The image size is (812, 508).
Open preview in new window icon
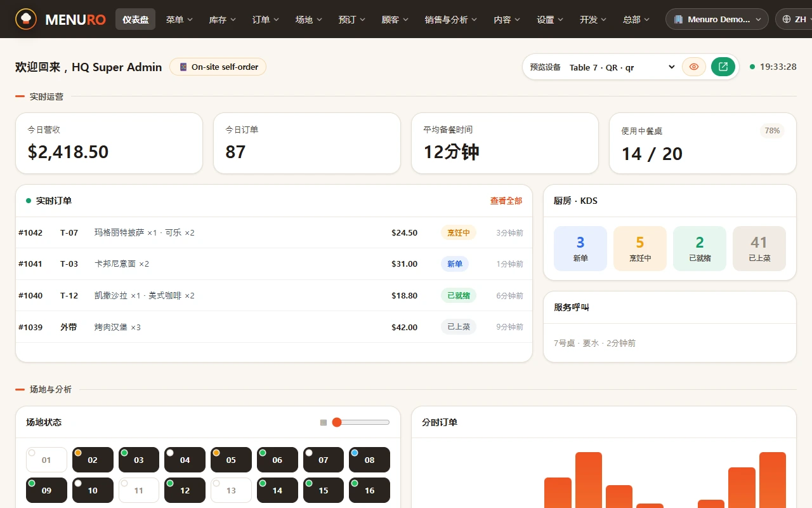723,67
